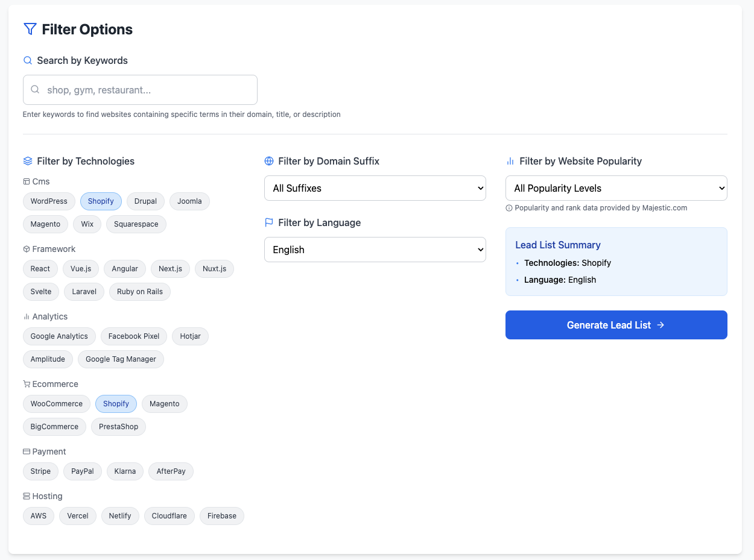This screenshot has width=754, height=560.
Task: Click the magnifier icon next to Search by Keywords
Action: tap(28, 60)
